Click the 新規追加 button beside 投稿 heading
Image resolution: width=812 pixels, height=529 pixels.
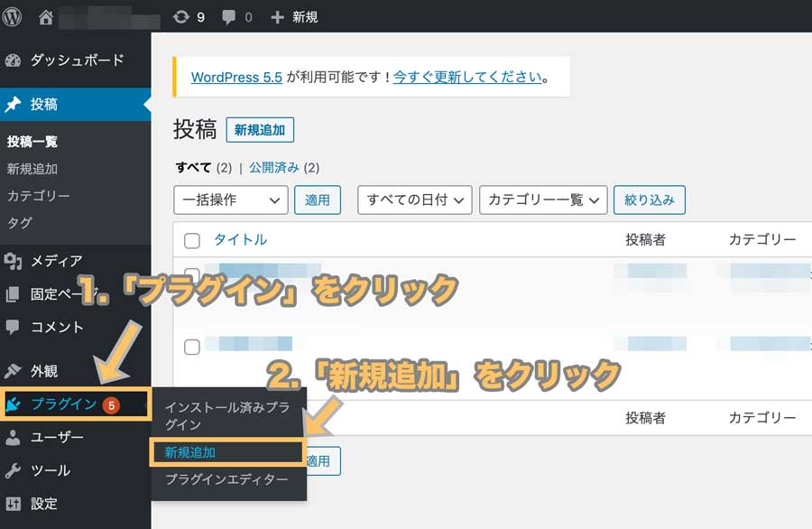[260, 130]
